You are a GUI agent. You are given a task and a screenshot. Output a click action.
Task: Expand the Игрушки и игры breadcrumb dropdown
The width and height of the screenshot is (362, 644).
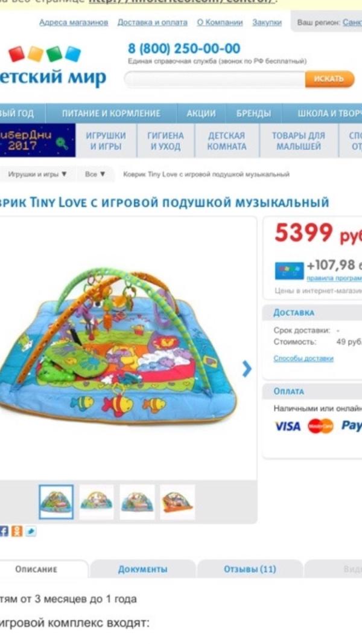coord(37,174)
